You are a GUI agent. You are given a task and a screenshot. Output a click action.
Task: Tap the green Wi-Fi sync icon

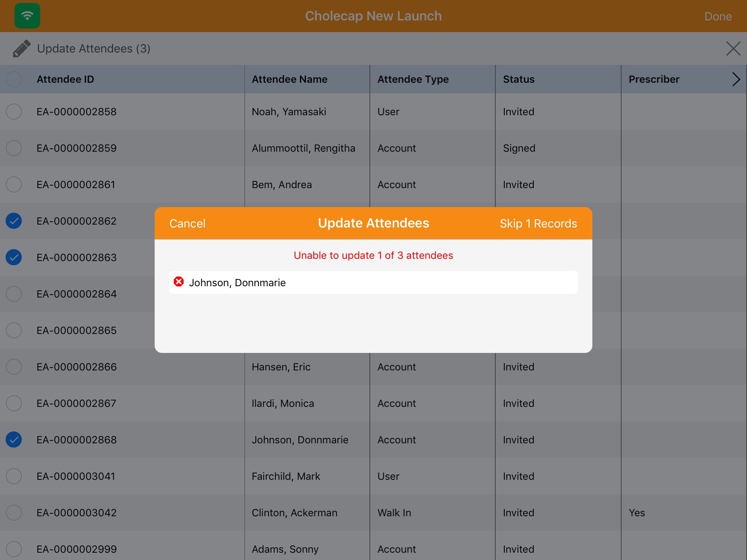[27, 16]
